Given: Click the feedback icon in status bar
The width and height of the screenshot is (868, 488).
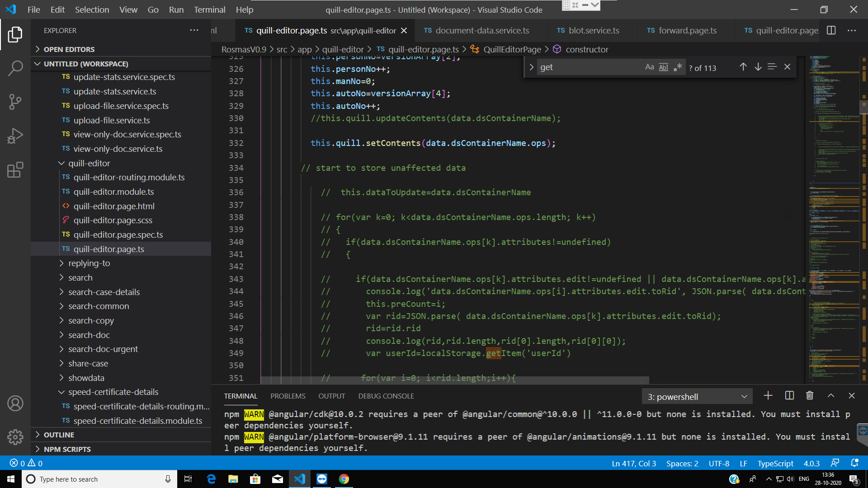Looking at the screenshot, I should tap(835, 463).
